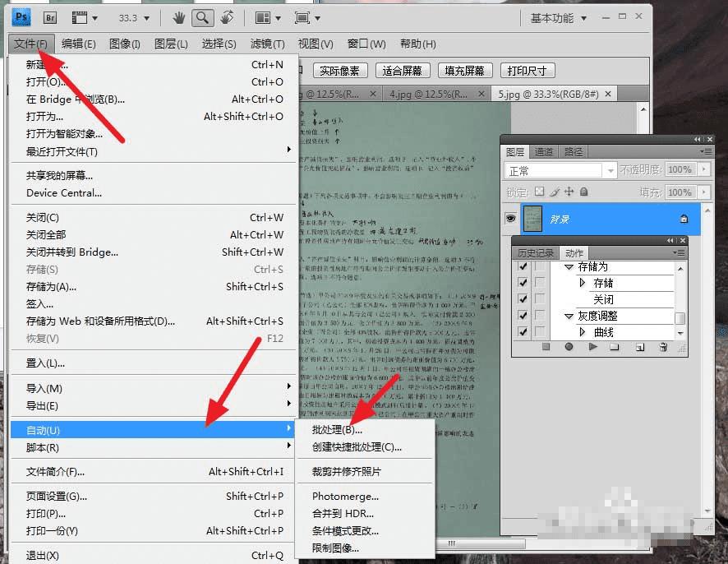Toggle dialog box for 曲线 step
This screenshot has width=728, height=564.
tap(540, 331)
